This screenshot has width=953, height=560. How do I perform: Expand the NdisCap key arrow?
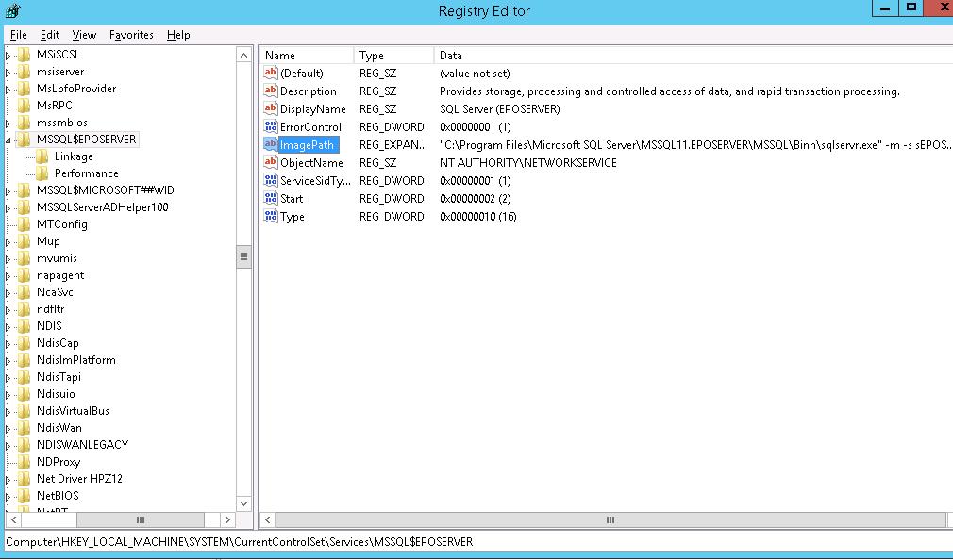pos(8,344)
